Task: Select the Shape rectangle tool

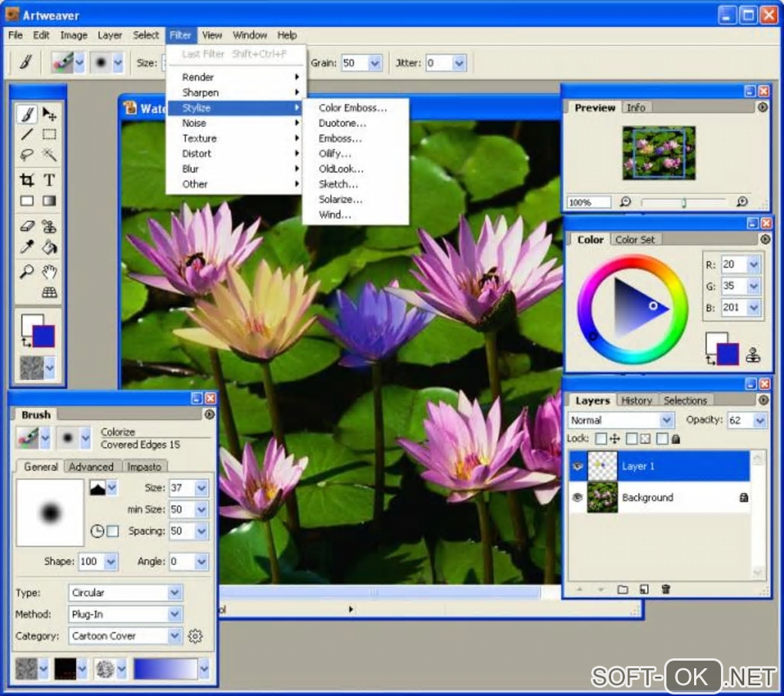Action: tap(27, 201)
